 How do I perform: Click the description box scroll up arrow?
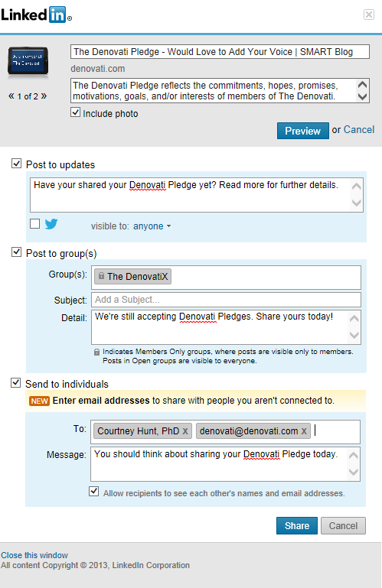(x=362, y=84)
